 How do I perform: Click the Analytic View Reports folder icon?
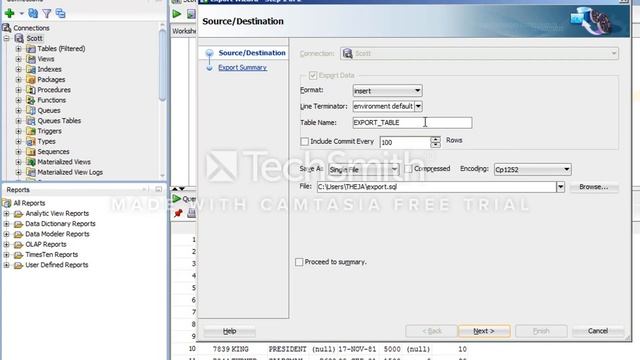click(18, 213)
